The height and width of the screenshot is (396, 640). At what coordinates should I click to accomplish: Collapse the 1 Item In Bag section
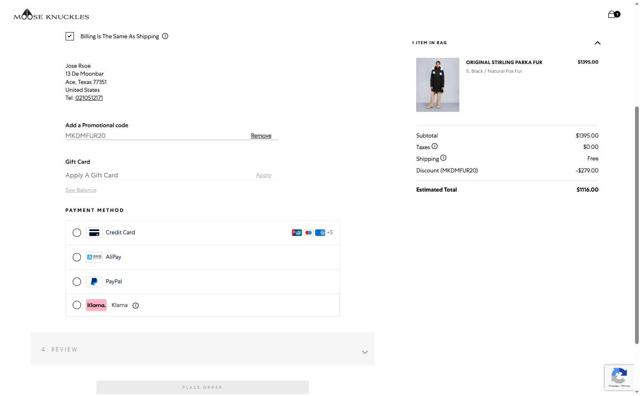click(597, 43)
